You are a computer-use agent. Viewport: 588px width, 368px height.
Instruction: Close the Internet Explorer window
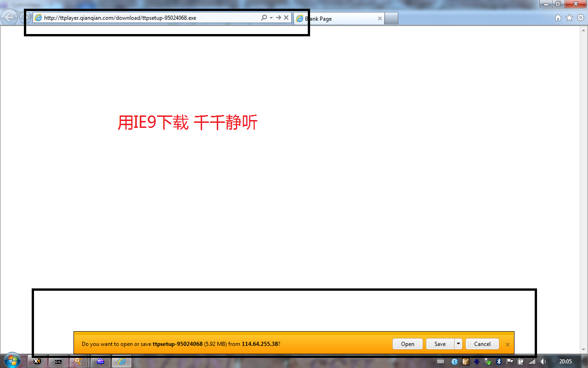[575, 4]
